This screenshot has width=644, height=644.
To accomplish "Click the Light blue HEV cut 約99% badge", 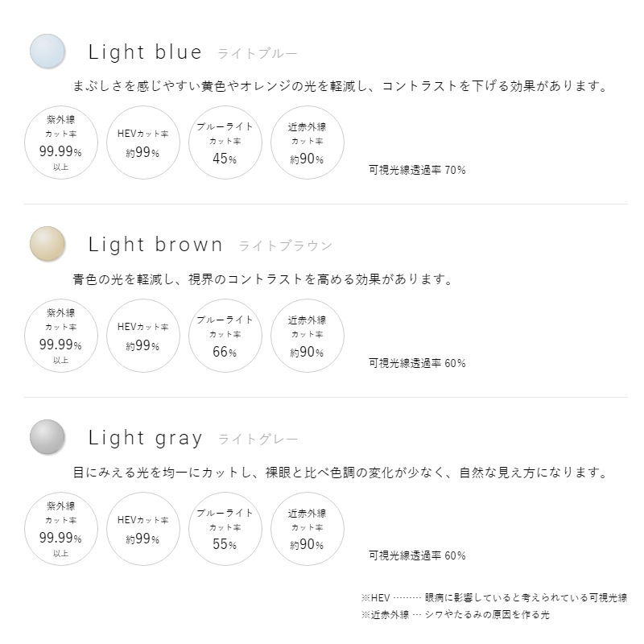I will pyautogui.click(x=143, y=142).
